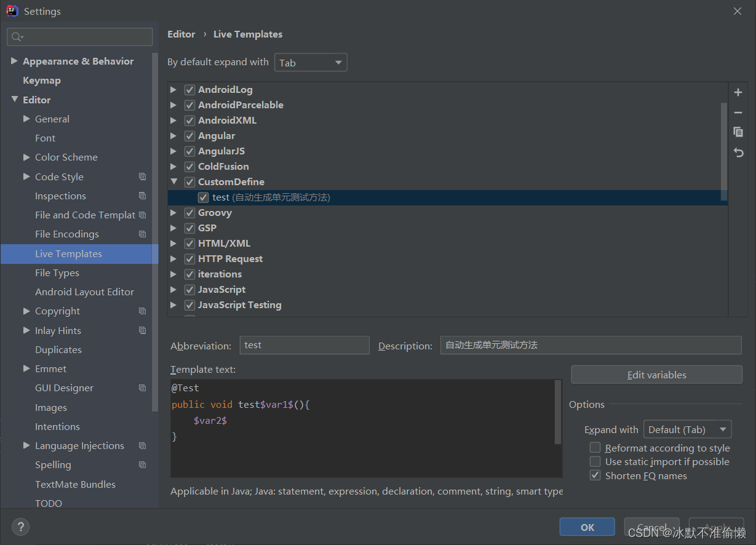The image size is (756, 545).
Task: Add a new live template with plus icon
Action: click(738, 93)
